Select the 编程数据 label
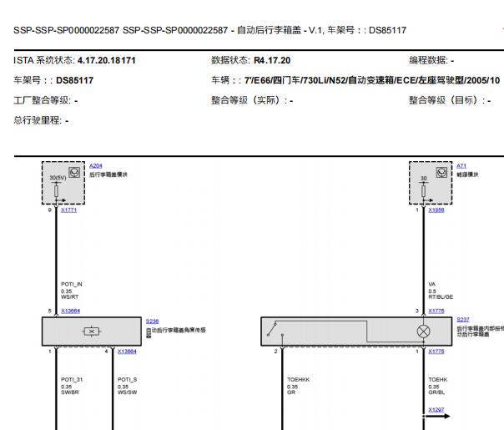 [x=428, y=60]
